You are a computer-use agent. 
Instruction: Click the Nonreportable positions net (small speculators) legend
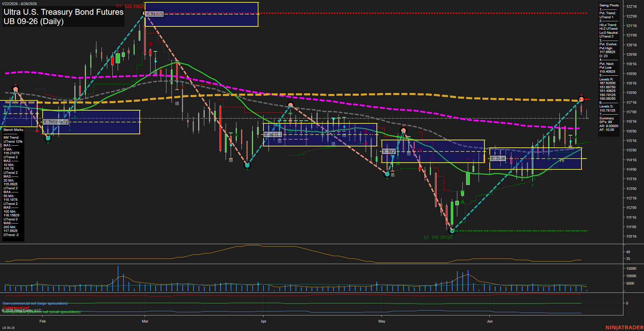tap(42, 312)
